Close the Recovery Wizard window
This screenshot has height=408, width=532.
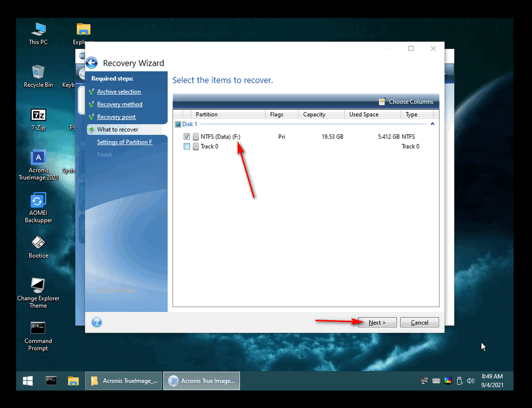pyautogui.click(x=433, y=48)
